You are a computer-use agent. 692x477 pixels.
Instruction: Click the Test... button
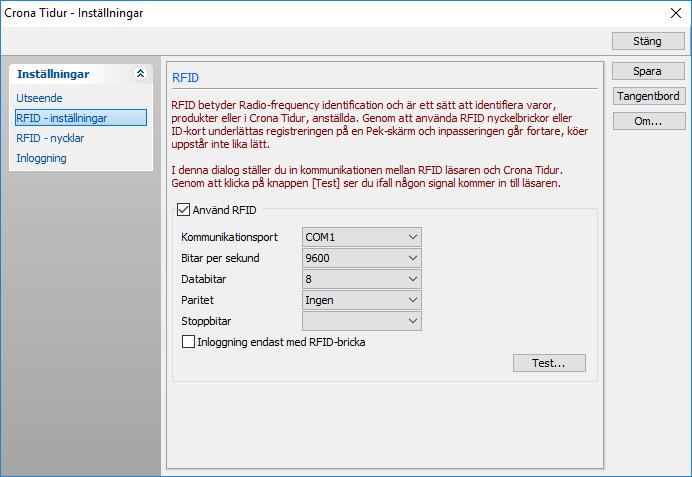tap(549, 363)
